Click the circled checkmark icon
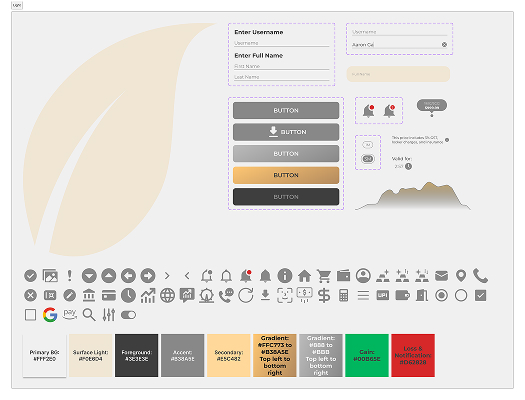Image resolution: width=525 pixels, height=400 pixels. 30,276
